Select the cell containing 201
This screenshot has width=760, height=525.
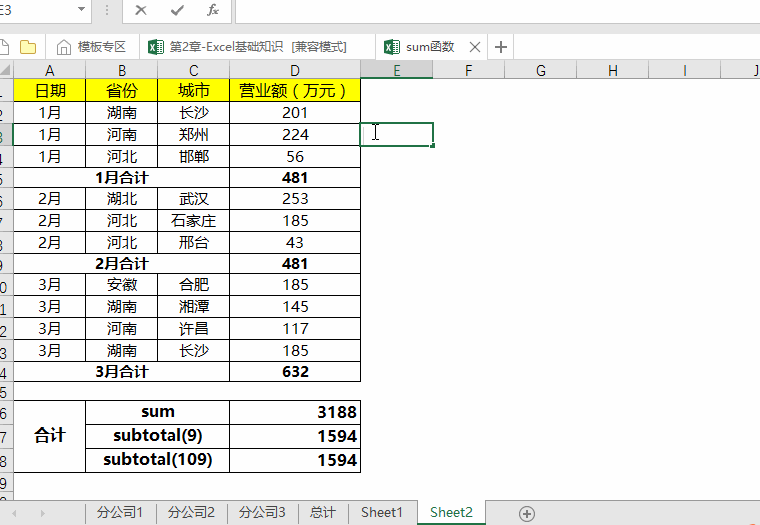pyautogui.click(x=295, y=112)
